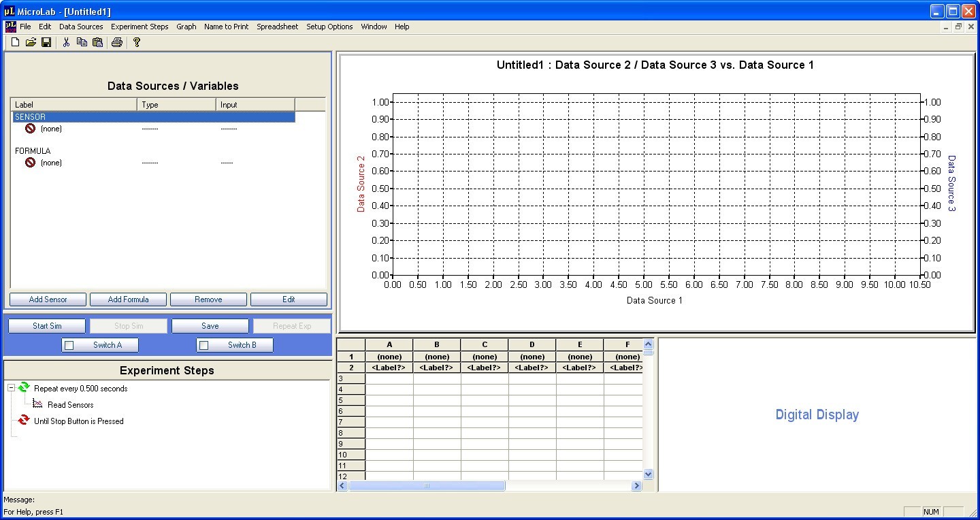Click the spreadsheet horizontal scrollbar right arrow
Viewport: 980px width, 520px height.
(x=636, y=486)
